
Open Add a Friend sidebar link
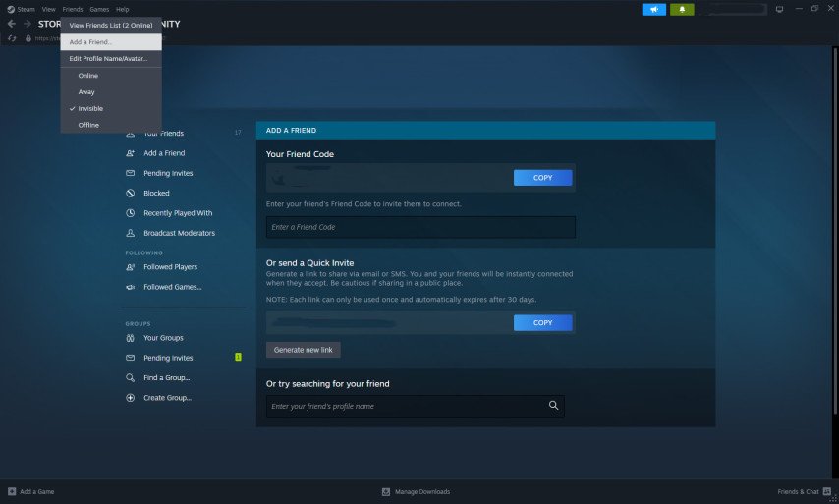coord(164,153)
